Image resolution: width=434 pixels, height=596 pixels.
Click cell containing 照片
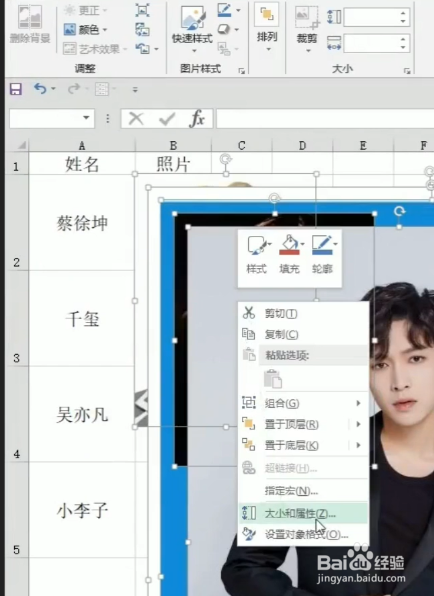tap(173, 164)
